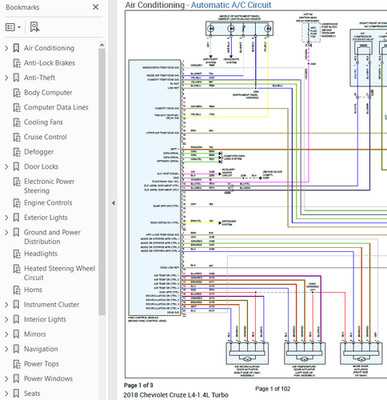Viewport: 387px width, 400px height.
Task: Open the Mirrors bookmark
Action: (x=35, y=334)
